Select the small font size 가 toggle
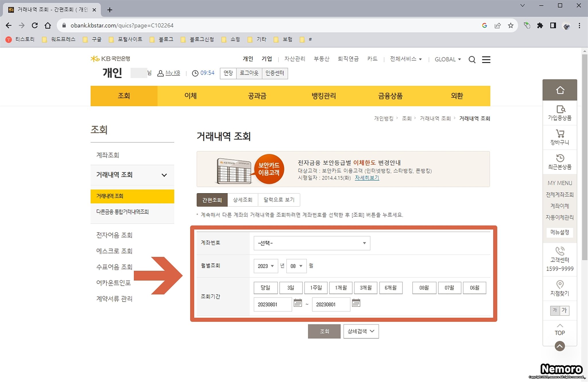The image size is (588, 382). pos(555,310)
